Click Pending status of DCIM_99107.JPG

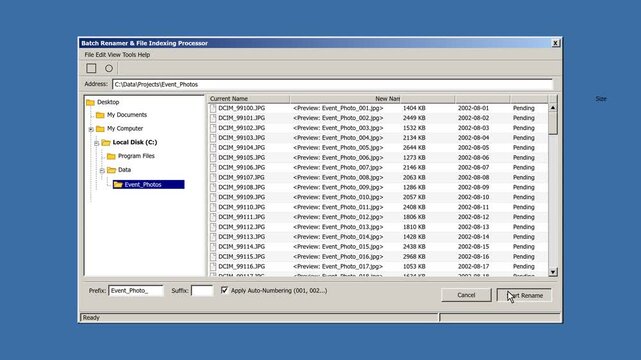[524, 177]
